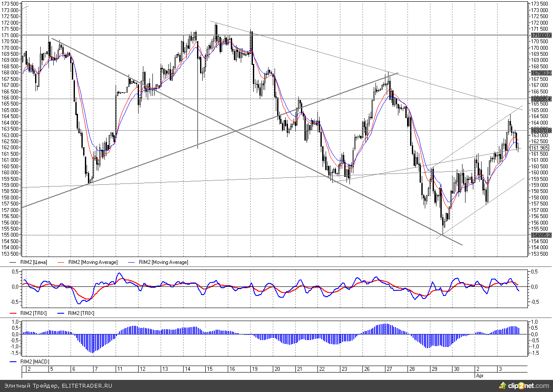The height and width of the screenshot is (392, 553).
Task: Select the 167983 price label on right axis
Action: [541, 73]
